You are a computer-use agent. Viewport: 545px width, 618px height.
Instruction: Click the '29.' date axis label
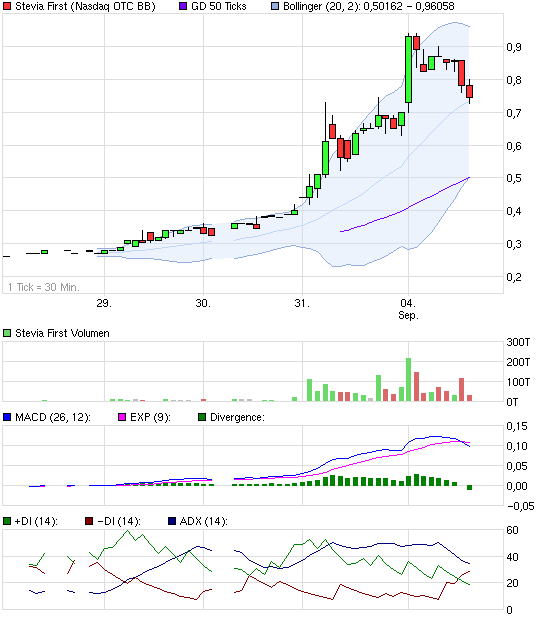pyautogui.click(x=104, y=303)
